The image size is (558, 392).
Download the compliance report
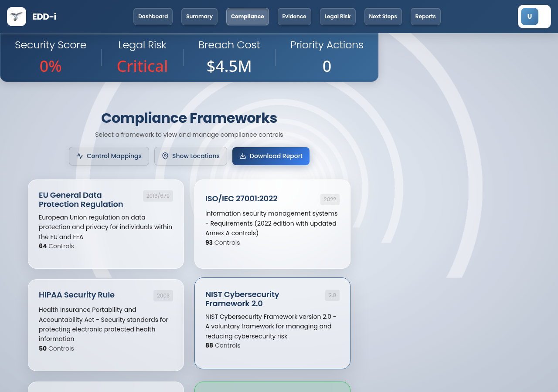271,156
